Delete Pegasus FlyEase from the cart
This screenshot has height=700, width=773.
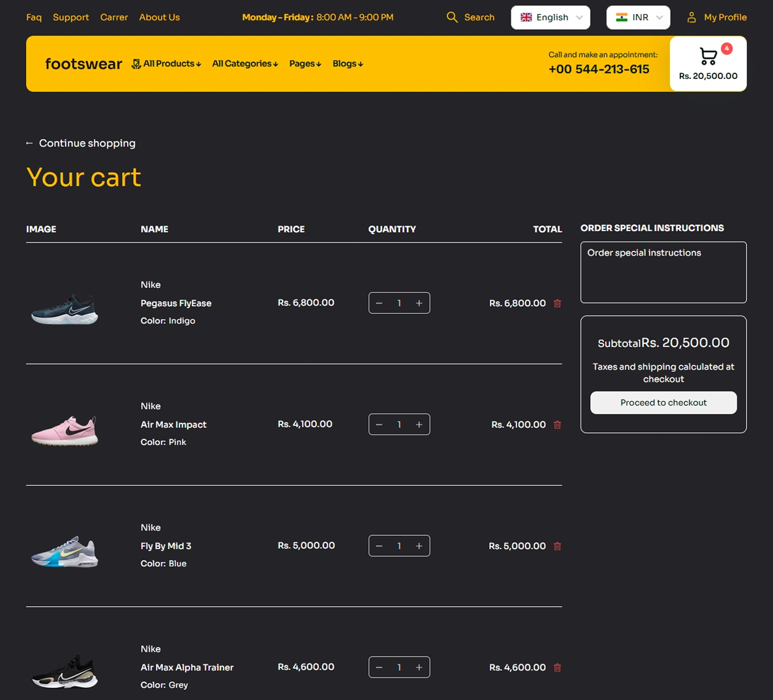557,303
